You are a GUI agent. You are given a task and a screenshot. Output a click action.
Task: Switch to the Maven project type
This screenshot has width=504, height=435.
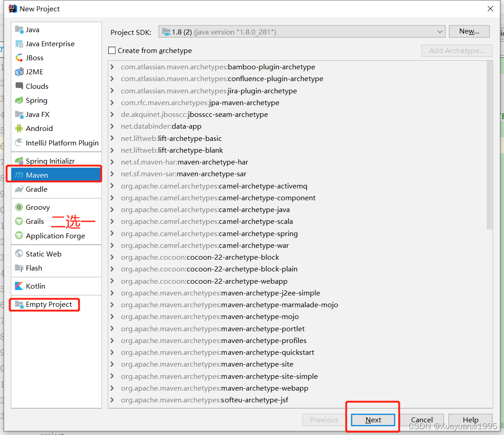[37, 174]
